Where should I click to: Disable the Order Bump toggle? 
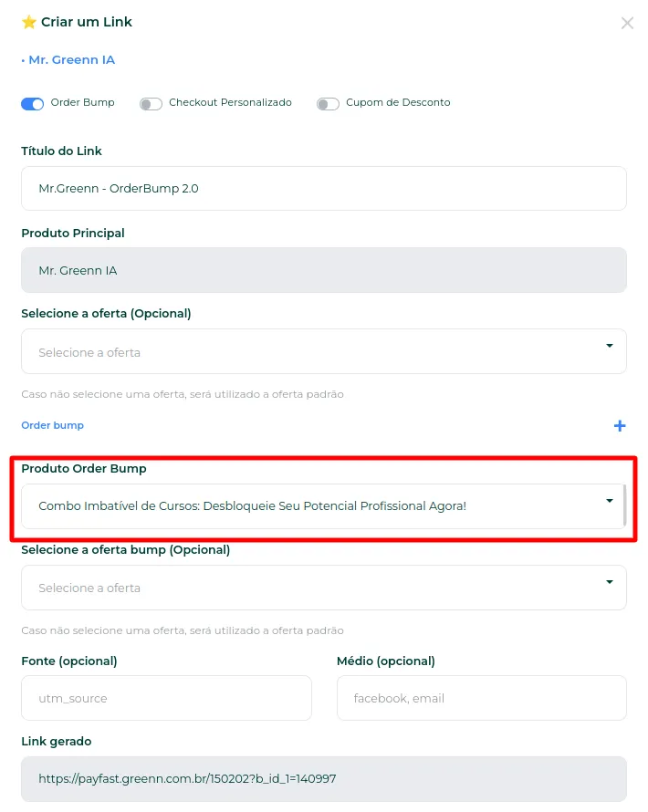tap(33, 104)
